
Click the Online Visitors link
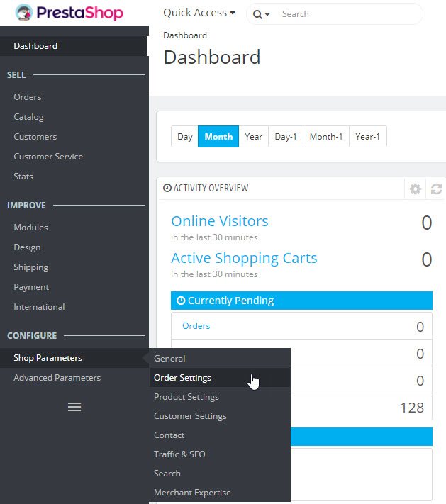(220, 221)
